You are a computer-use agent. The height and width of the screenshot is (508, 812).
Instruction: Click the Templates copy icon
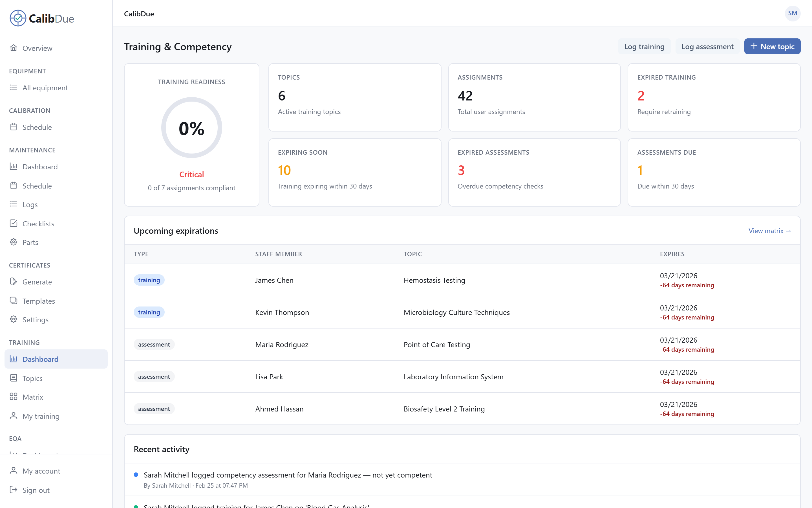(14, 301)
